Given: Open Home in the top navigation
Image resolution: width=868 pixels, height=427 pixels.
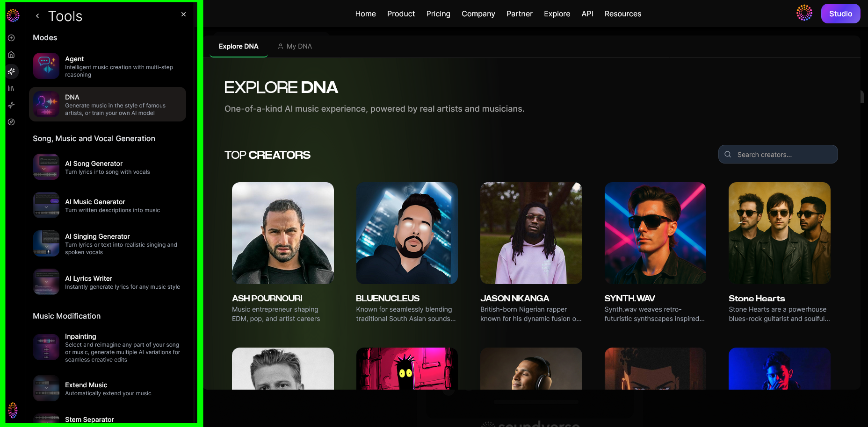Looking at the screenshot, I should tap(366, 14).
